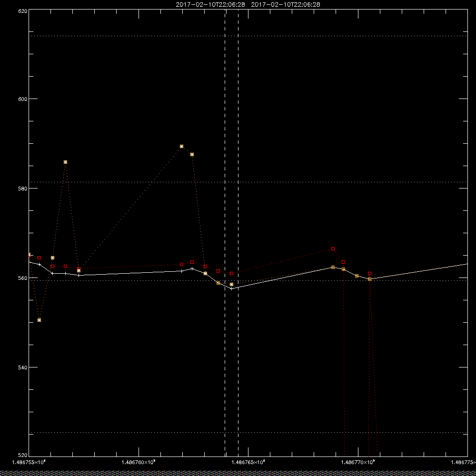Select the 580 y-axis label
The width and height of the screenshot is (476, 476).
[23, 188]
